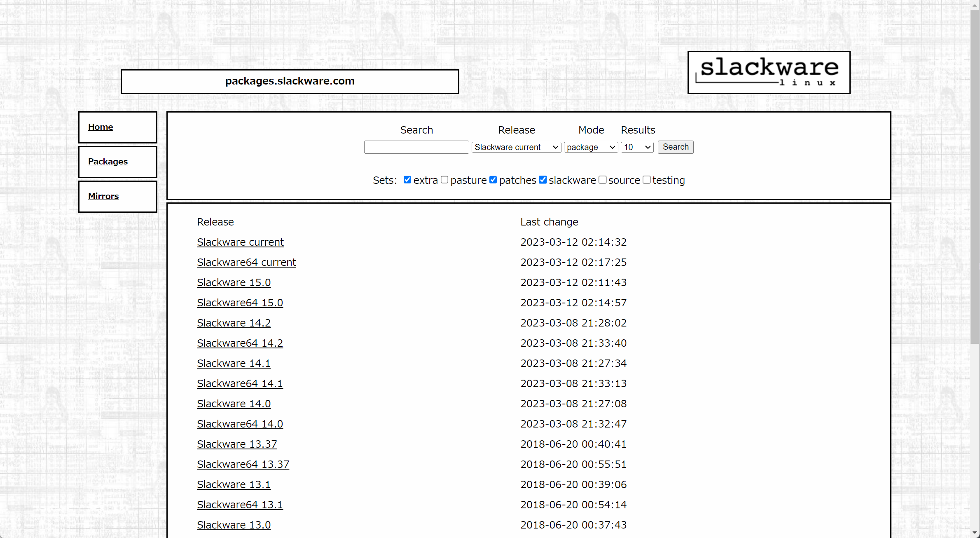Select the Release dropdown for Slackware current

[516, 146]
